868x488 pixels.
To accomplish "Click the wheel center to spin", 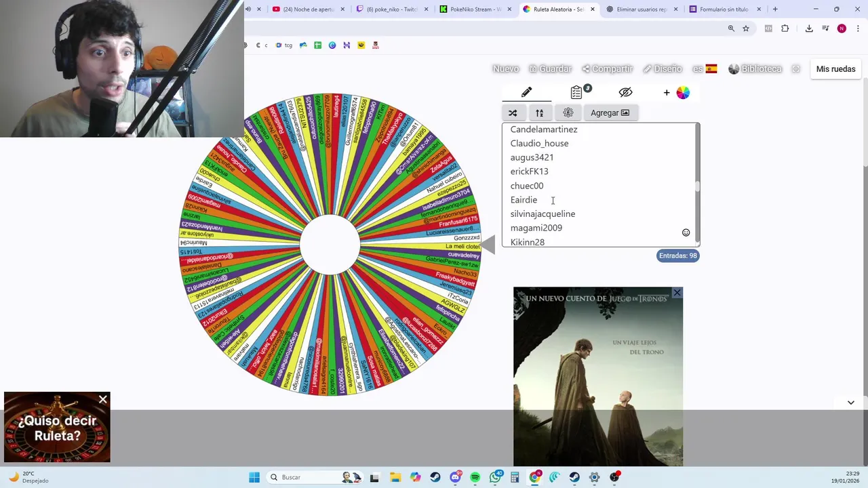I will pyautogui.click(x=330, y=245).
